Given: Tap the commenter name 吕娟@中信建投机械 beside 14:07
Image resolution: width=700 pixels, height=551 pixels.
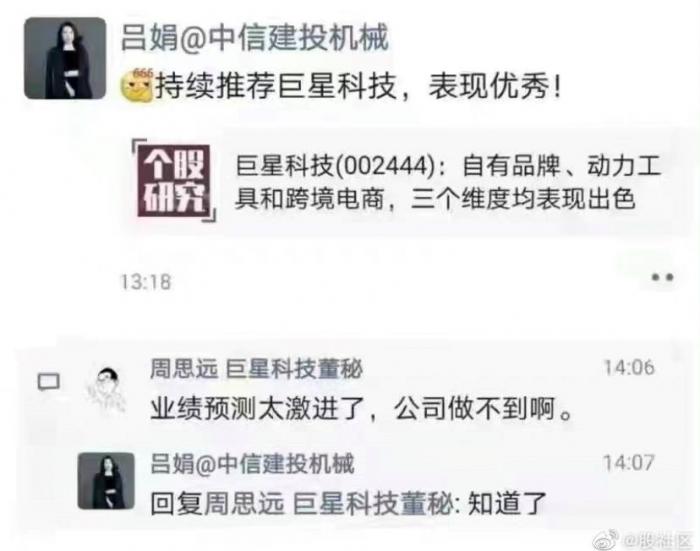Looking at the screenshot, I should coord(252,463).
